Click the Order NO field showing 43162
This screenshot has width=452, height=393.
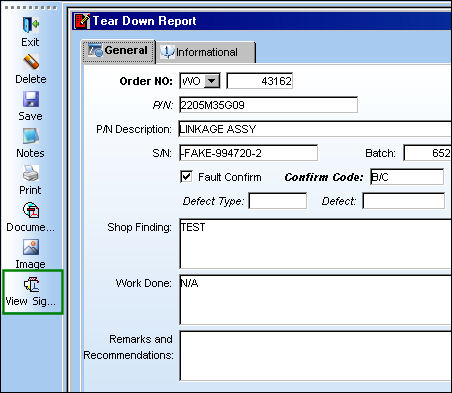(260, 81)
